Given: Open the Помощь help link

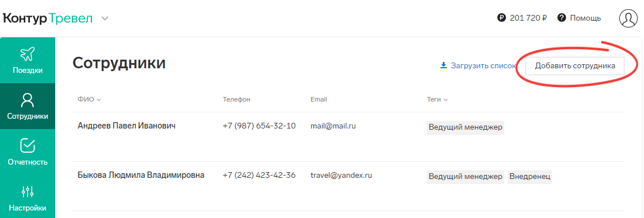Looking at the screenshot, I should pyautogui.click(x=585, y=18).
